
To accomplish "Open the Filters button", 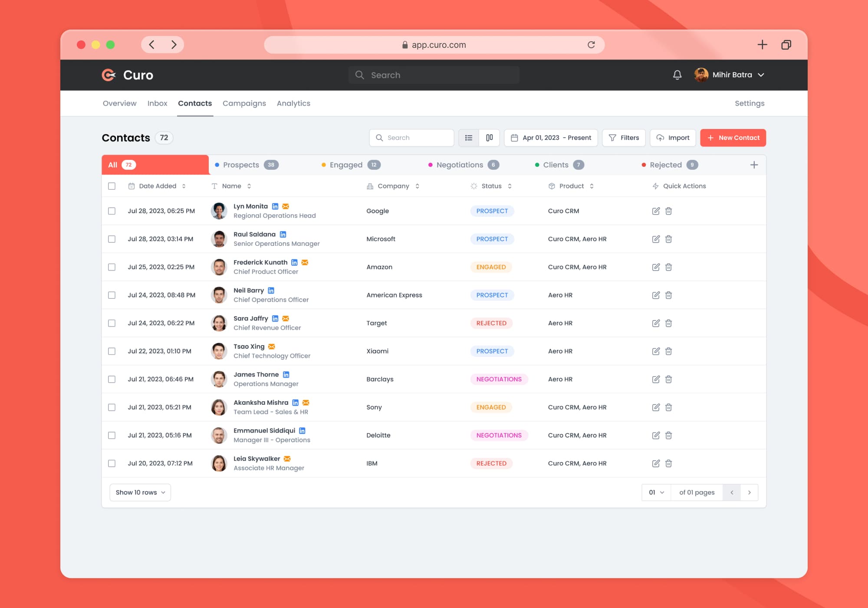I will point(624,138).
